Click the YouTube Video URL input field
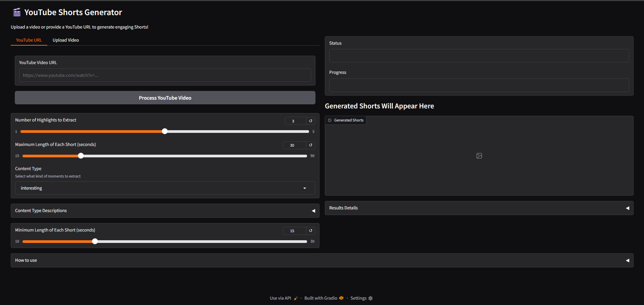This screenshot has width=644, height=305. click(x=165, y=75)
